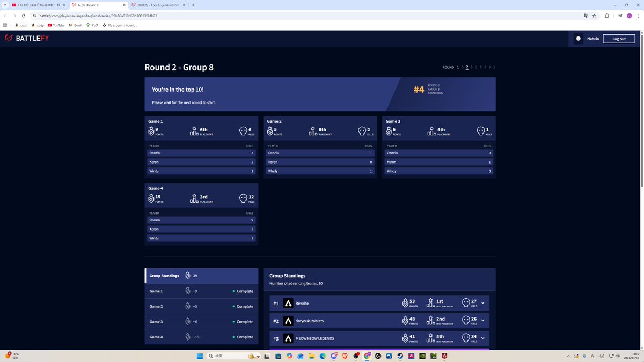
Task: Show hidden system tray icons chevron
Action: click(x=568, y=356)
